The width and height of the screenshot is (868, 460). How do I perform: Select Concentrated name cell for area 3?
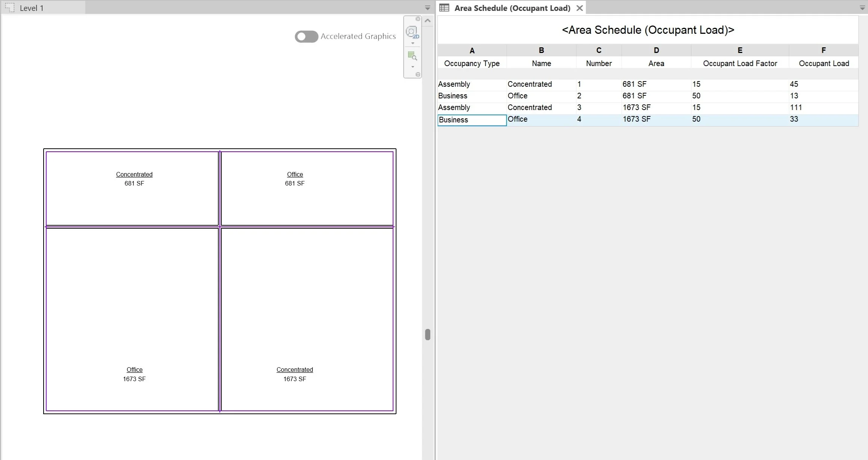coord(541,108)
